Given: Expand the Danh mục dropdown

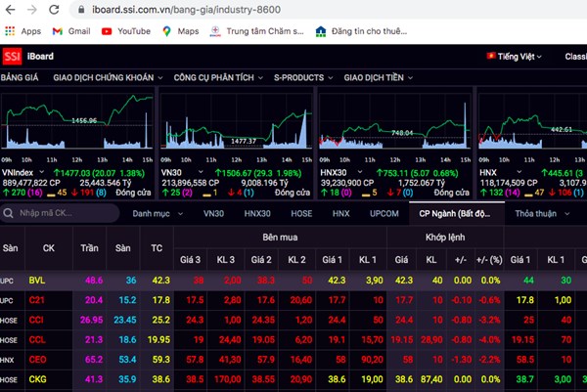Looking at the screenshot, I should [x=156, y=213].
